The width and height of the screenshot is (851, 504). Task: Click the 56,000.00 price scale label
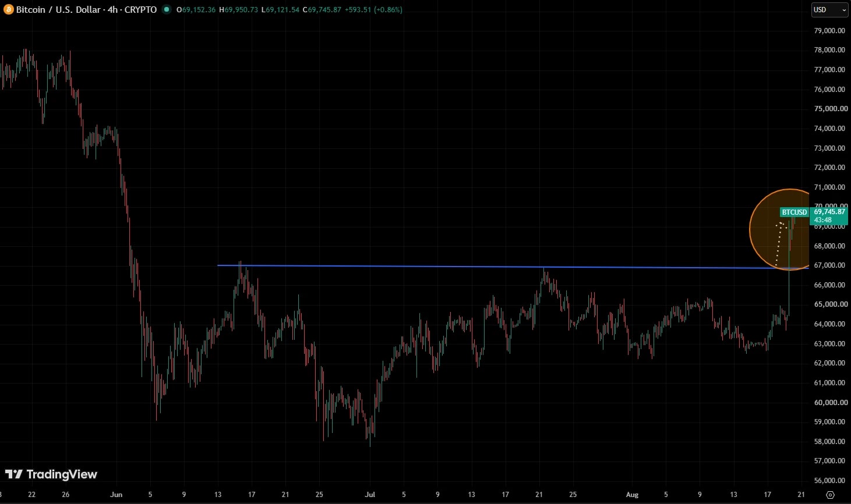coord(829,480)
